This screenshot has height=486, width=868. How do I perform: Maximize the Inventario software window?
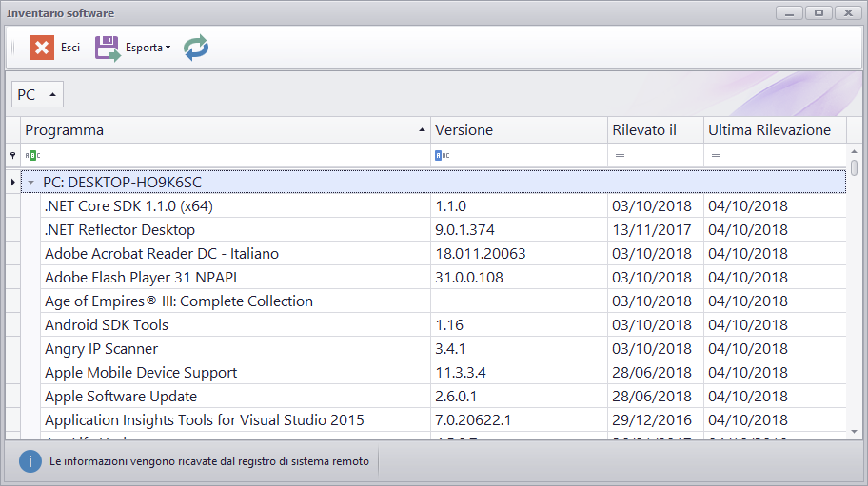pyautogui.click(x=819, y=12)
